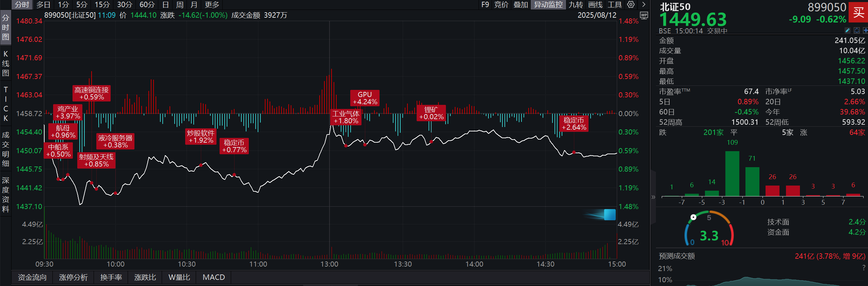The height and width of the screenshot is (286, 868).
Task: Click the blue plus add icon
Action: click(x=865, y=30)
